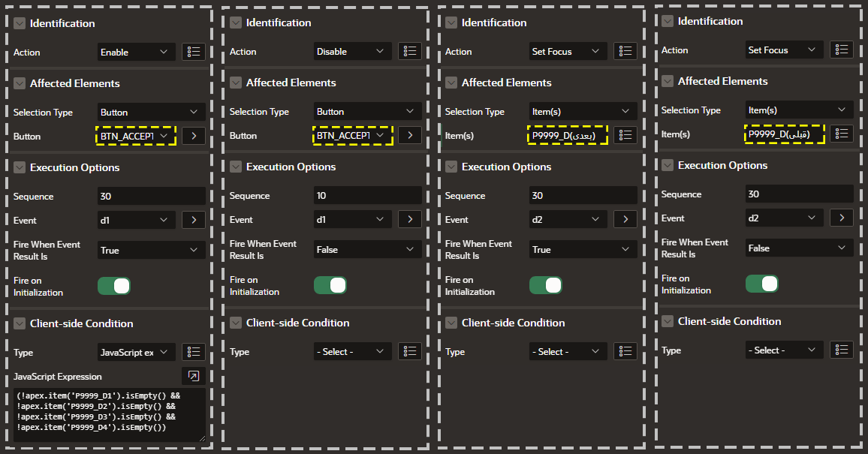Collapse Identification section, Set Focus False panel
Screen dimensions: 868x454
pos(668,21)
